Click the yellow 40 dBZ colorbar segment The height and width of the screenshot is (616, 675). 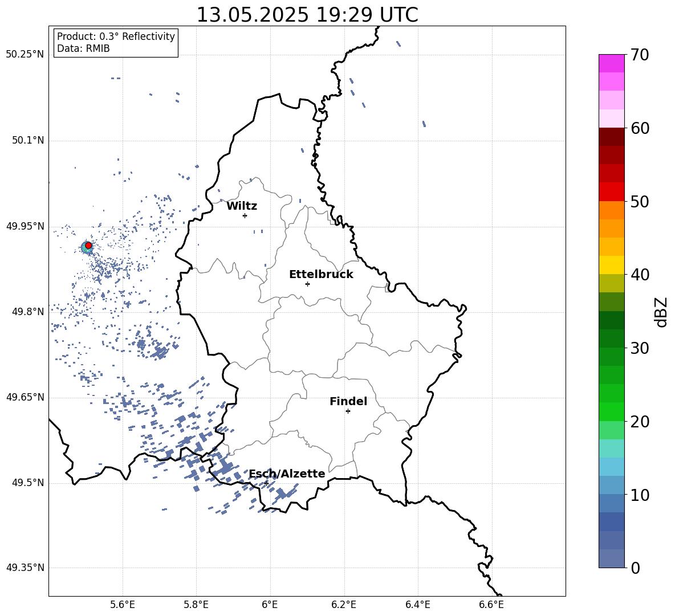(x=611, y=265)
